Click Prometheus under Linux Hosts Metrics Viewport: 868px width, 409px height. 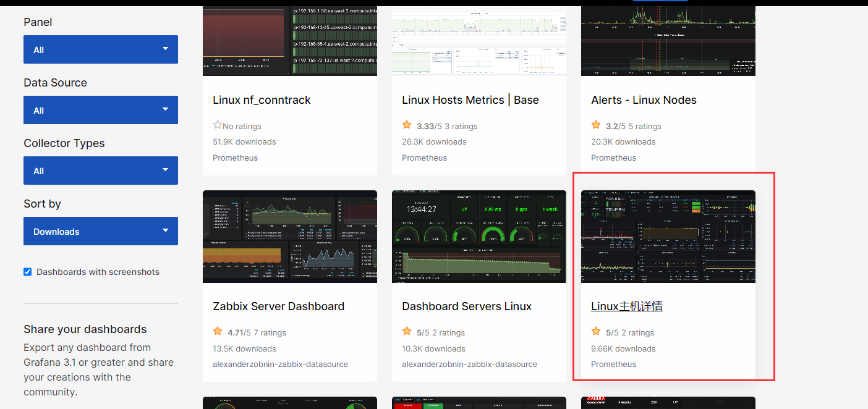tap(424, 158)
